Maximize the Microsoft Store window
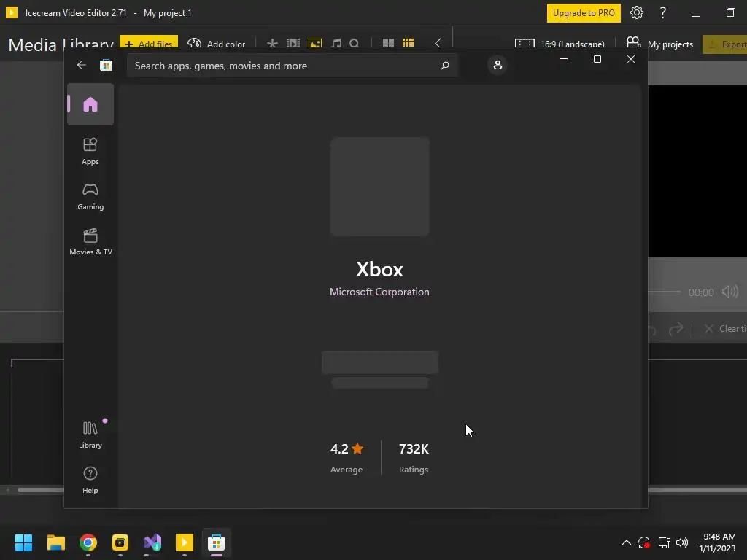The width and height of the screenshot is (747, 560). [597, 59]
